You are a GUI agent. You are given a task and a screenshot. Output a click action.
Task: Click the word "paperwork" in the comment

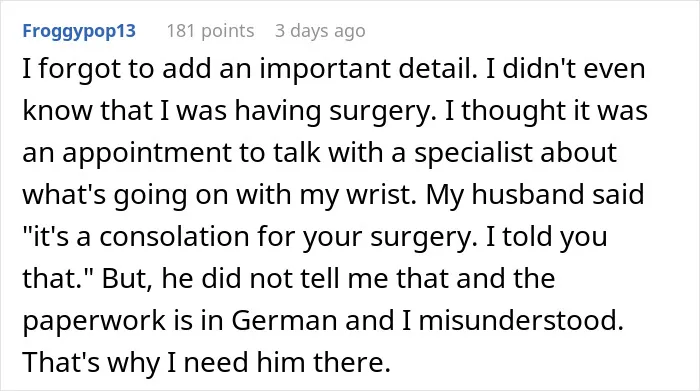[94, 320]
